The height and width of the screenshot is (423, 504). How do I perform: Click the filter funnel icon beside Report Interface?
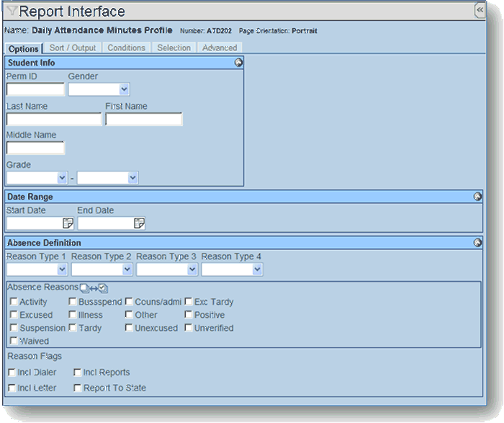coord(12,11)
